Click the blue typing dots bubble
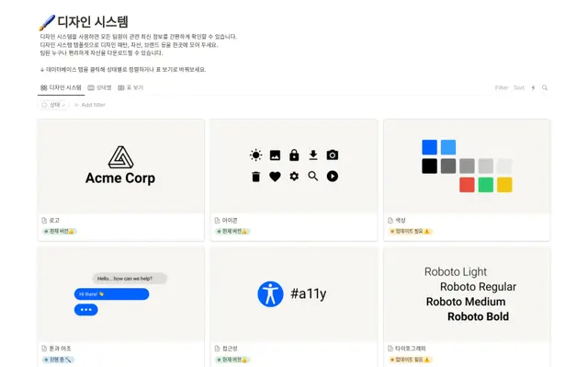The height and width of the screenshot is (367, 588). 85,310
